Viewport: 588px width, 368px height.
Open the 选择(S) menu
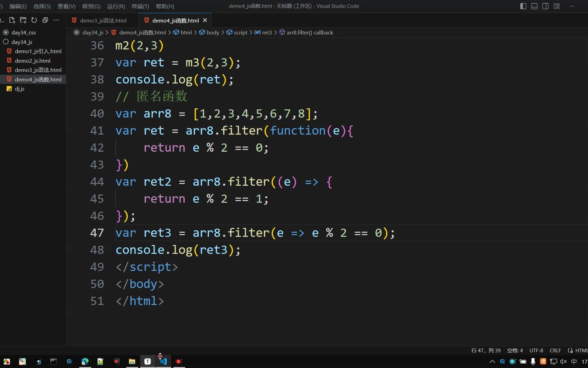[42, 6]
